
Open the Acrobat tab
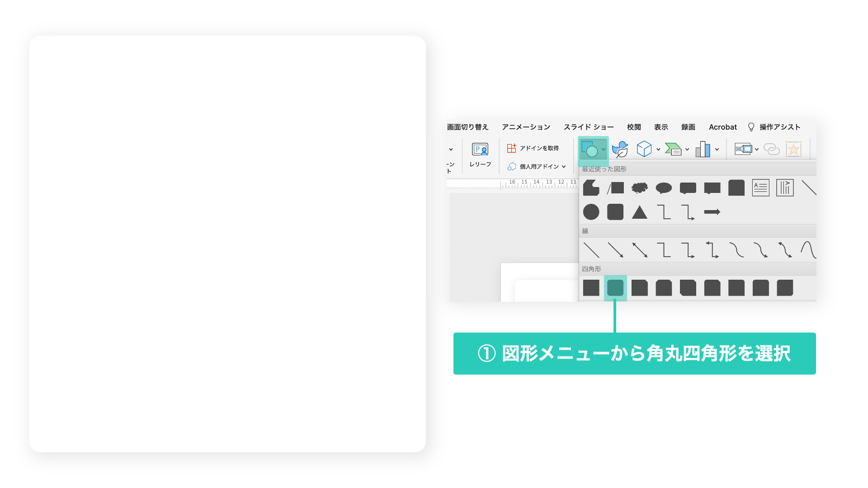tap(723, 127)
